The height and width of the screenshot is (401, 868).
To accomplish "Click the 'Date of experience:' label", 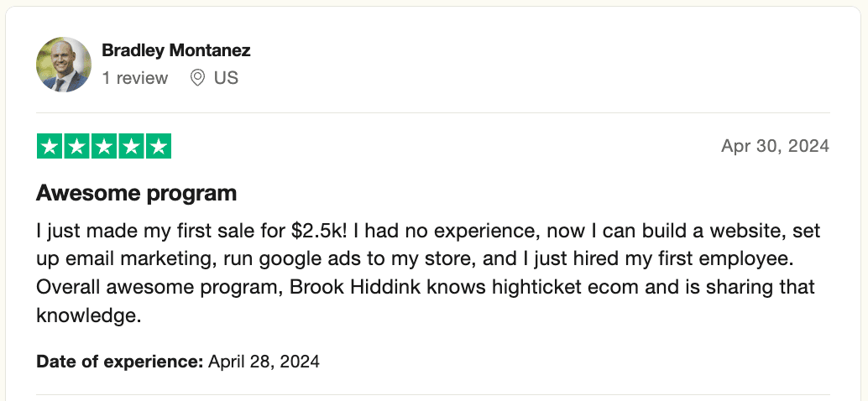I will tap(119, 362).
